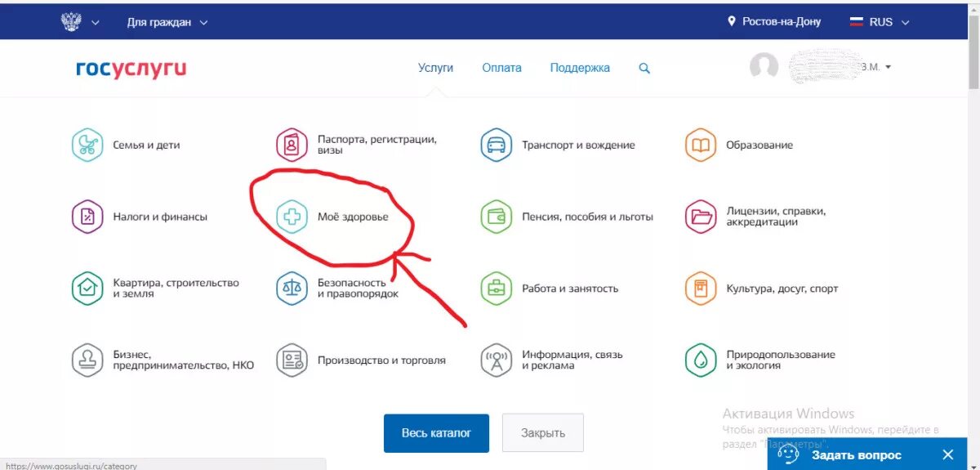Open the Пенсия, пособия и льготы wallet icon

point(496,217)
